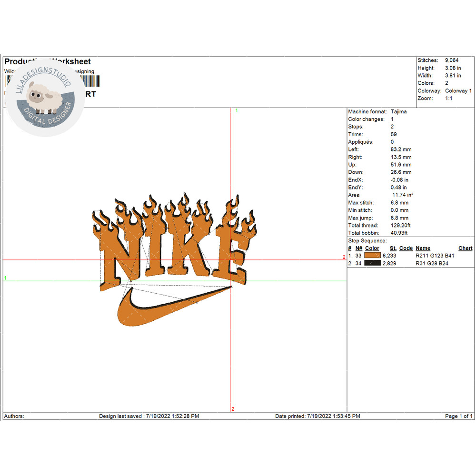Select thread name R211 G123 B41

tap(435, 256)
